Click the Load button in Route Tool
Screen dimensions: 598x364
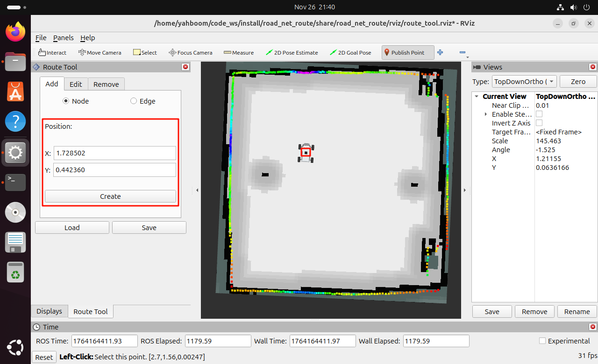(72, 228)
